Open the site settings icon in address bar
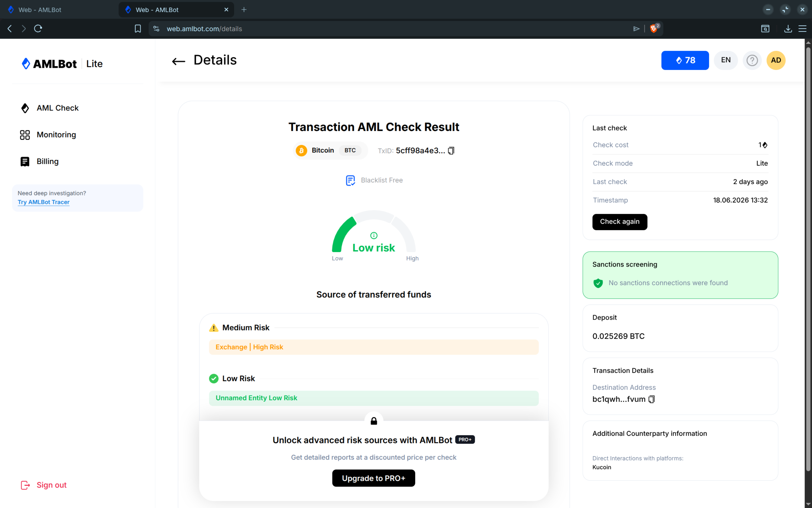The height and width of the screenshot is (508, 812). (x=156, y=29)
